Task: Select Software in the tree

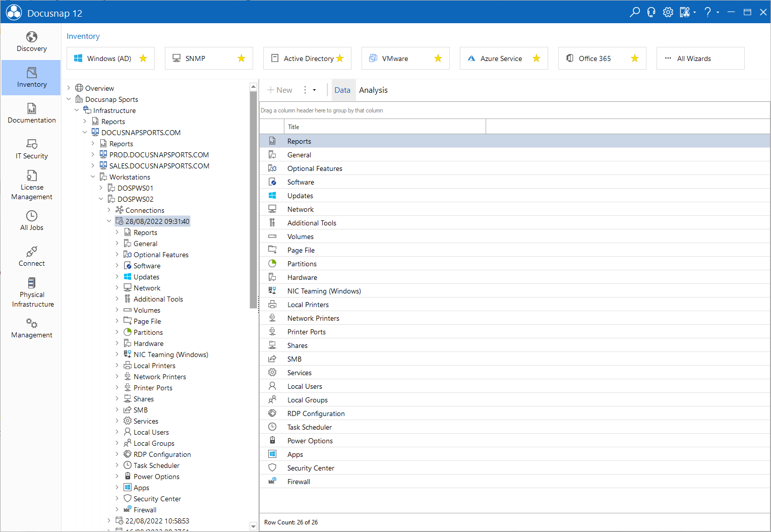Action: [147, 266]
